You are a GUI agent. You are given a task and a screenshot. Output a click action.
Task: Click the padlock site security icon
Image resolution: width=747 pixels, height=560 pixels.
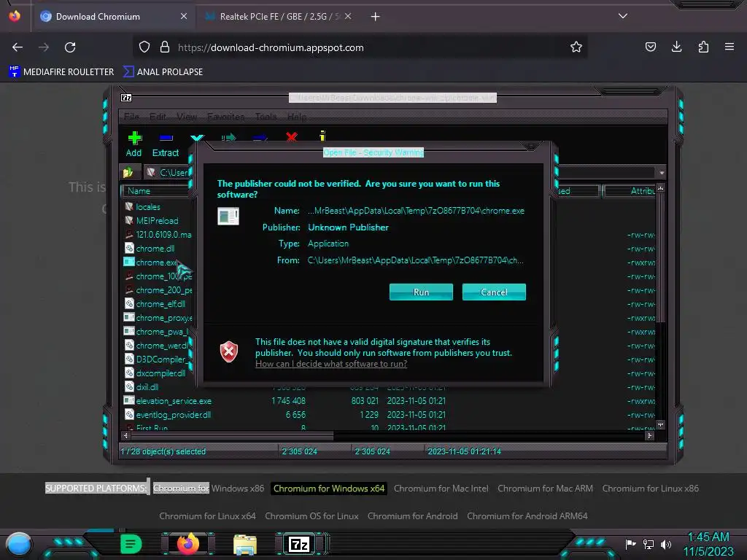click(165, 47)
